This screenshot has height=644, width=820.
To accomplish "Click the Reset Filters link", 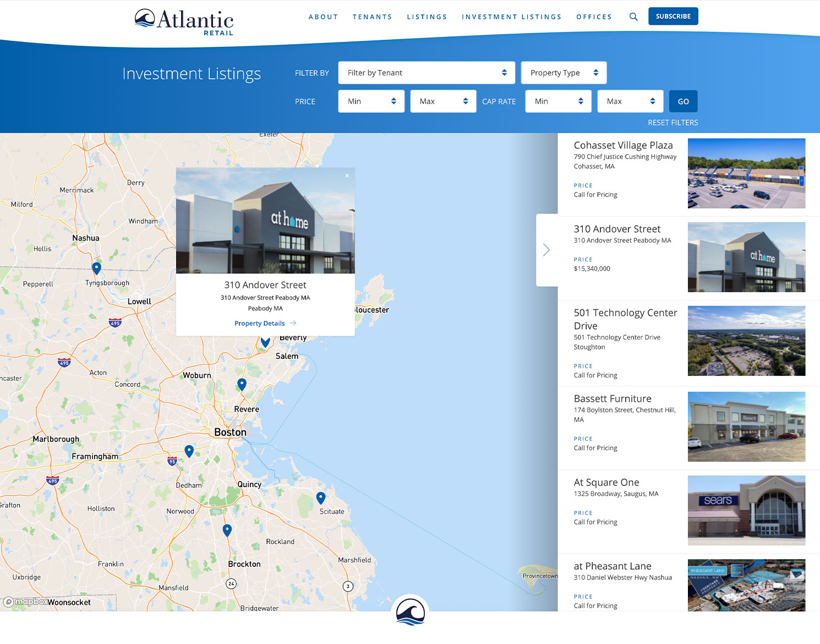I will [x=673, y=123].
